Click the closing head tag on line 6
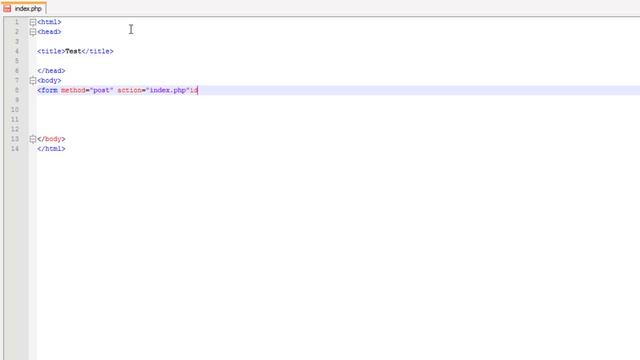This screenshot has height=360, width=640. tap(51, 71)
